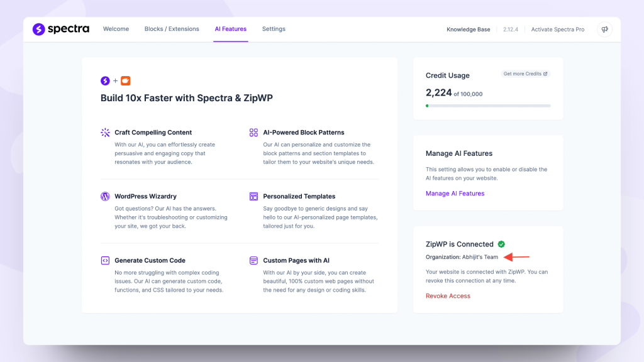
Task: Click the WordPress icon next to WordPress Wizardry
Action: [x=104, y=196]
